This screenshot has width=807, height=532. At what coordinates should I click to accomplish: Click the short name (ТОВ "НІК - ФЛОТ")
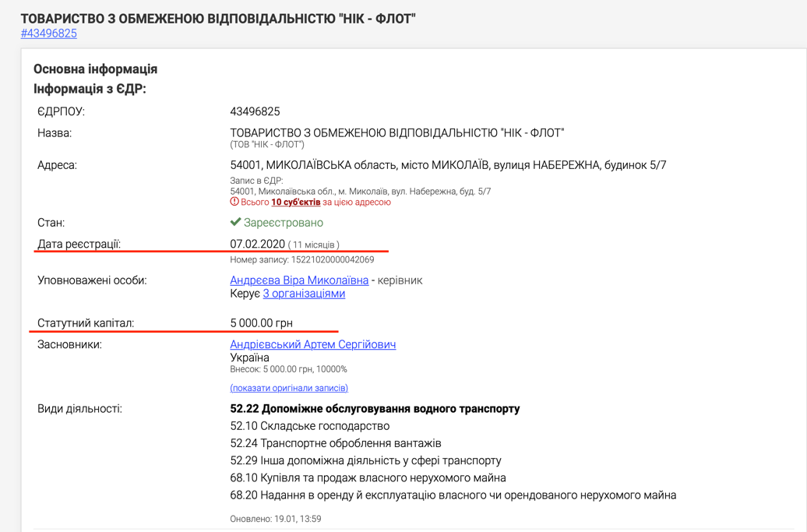266,145
